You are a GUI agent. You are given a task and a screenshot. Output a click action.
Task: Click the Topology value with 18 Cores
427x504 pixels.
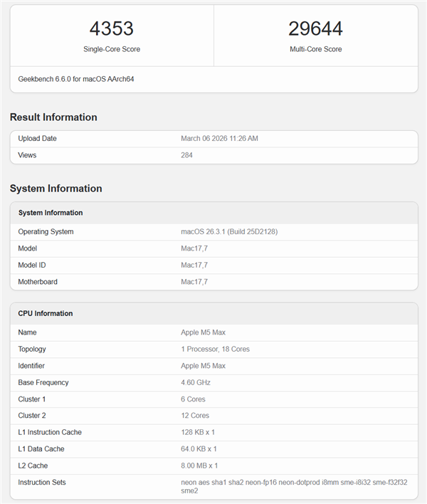coord(215,350)
